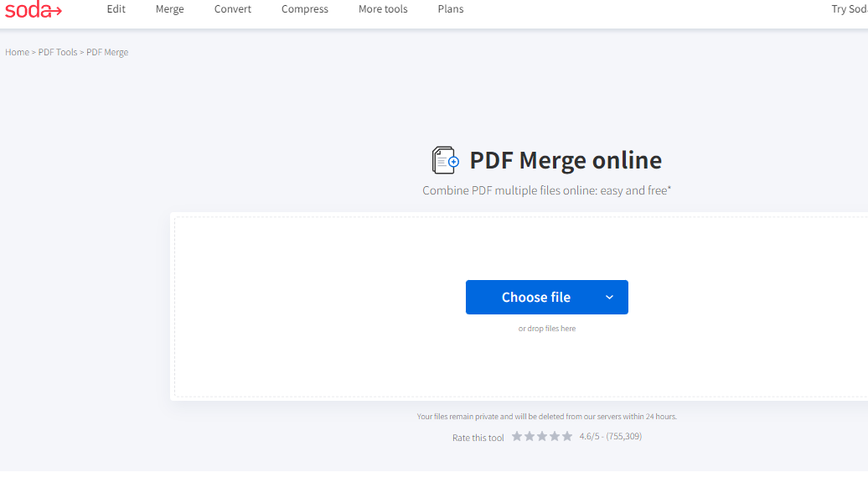Screen dimensions: 868x493
Task: Go to the Plans page
Action: coord(451,9)
